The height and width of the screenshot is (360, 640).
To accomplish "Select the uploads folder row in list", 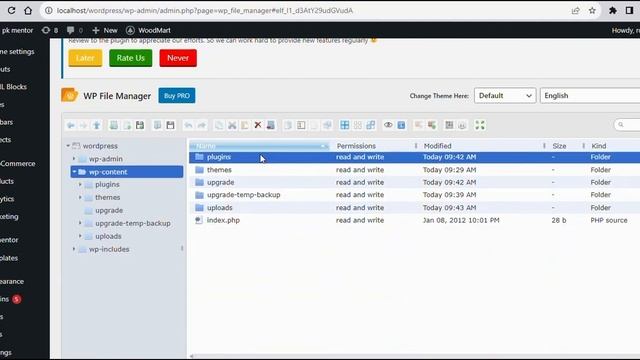I will [414, 208].
